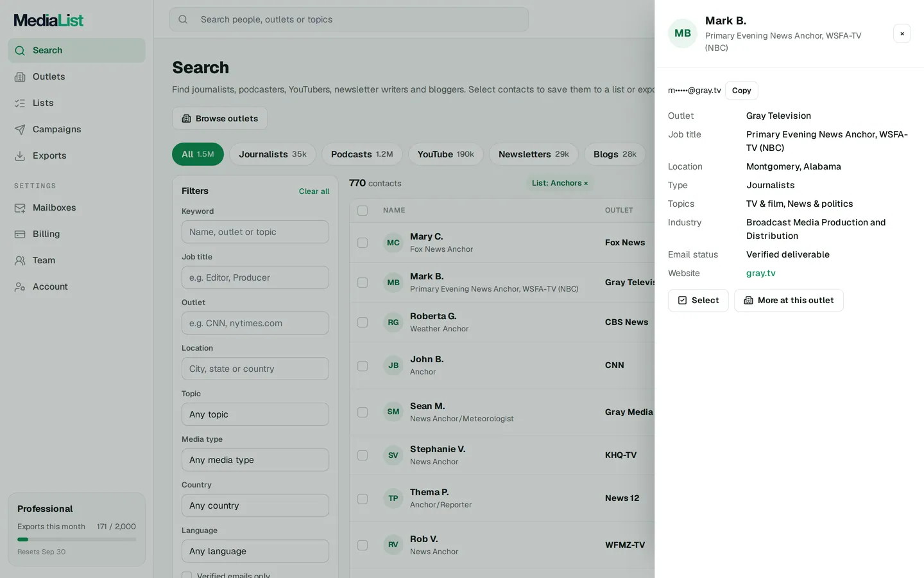This screenshot has width=924, height=578.
Task: Click the WFMZ-TV outlet cell
Action: pyautogui.click(x=625, y=545)
